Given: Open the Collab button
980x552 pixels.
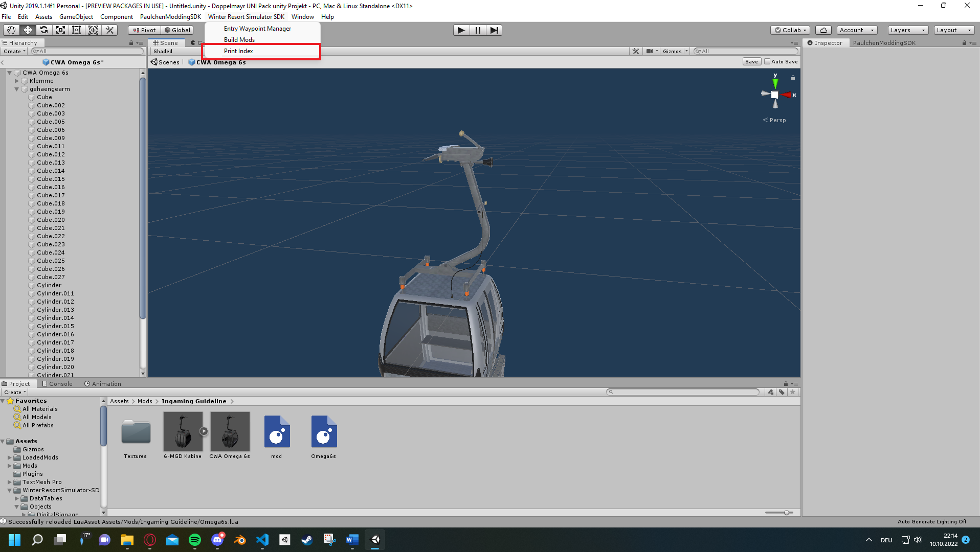Looking at the screenshot, I should point(790,30).
